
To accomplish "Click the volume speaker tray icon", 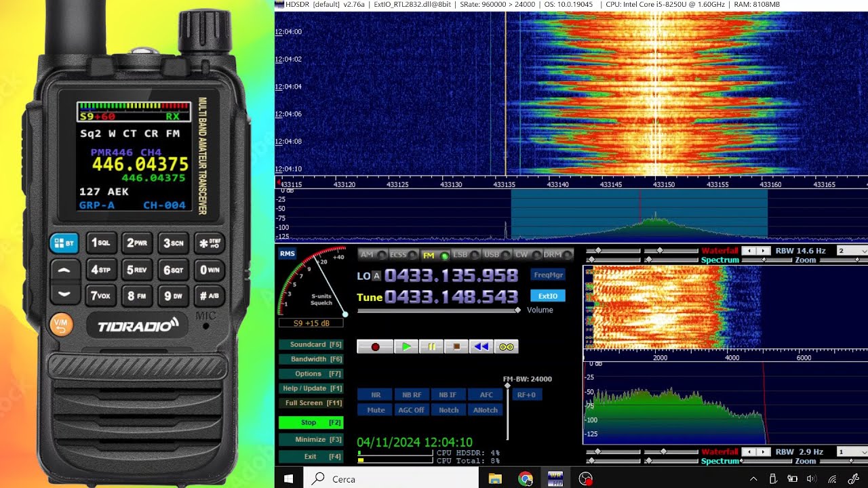I will pos(812,479).
